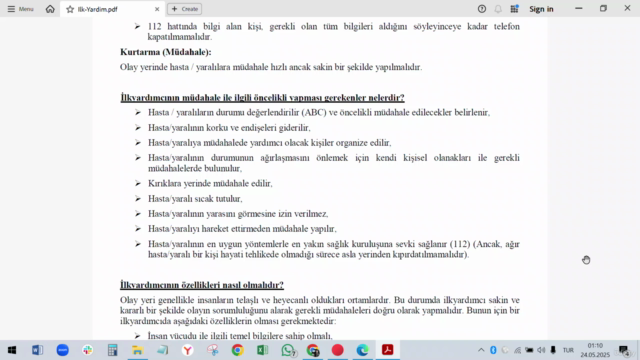This screenshot has height=360, width=640.
Task: Click the line 'Kırıklara yerinde müdahale edilir,'
Action: (x=210, y=184)
